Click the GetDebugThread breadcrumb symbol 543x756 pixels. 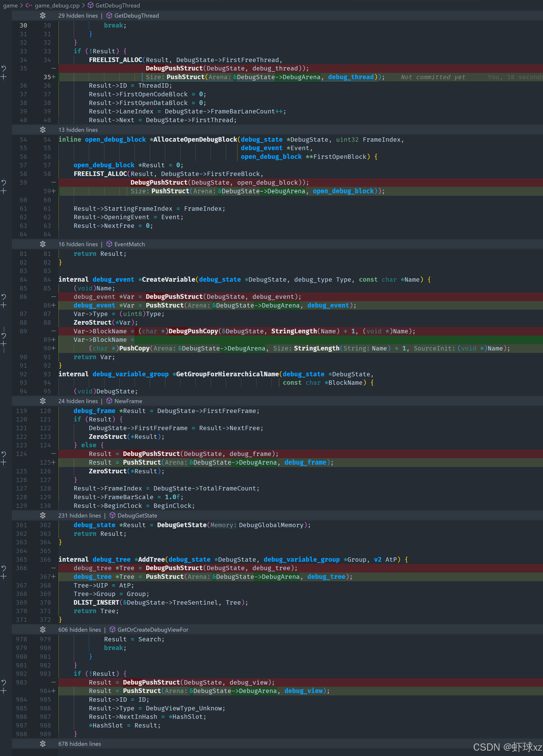[x=117, y=5]
